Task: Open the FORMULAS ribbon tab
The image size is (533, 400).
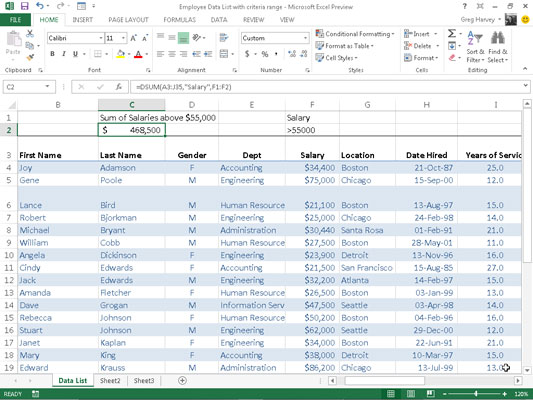Action: 179,20
